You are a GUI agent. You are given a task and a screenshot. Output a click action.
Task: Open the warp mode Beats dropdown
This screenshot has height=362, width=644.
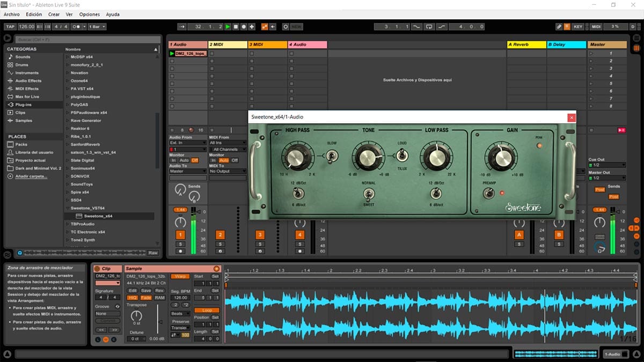[180, 314]
